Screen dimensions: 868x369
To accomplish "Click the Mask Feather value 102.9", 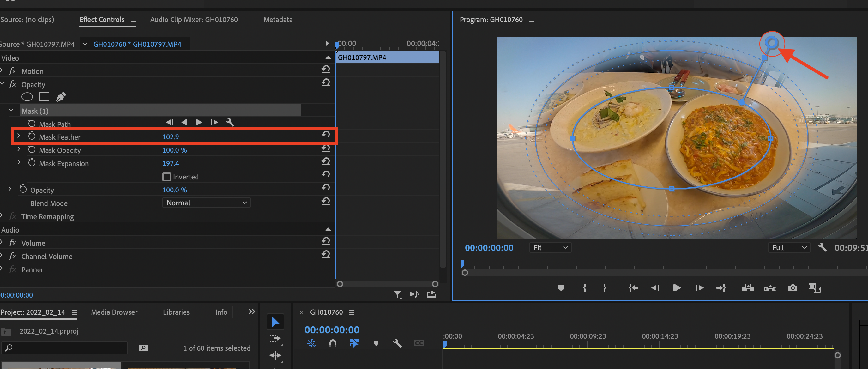I will coord(171,137).
